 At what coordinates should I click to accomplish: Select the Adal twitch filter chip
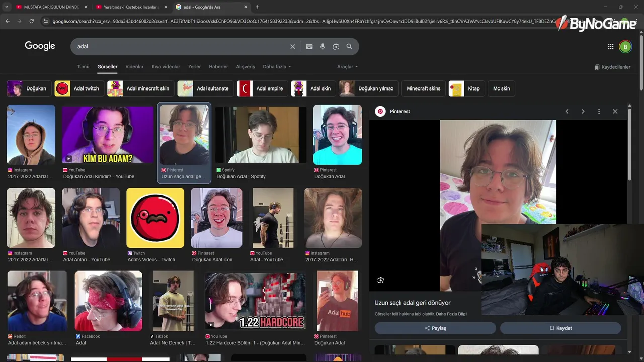click(x=79, y=88)
